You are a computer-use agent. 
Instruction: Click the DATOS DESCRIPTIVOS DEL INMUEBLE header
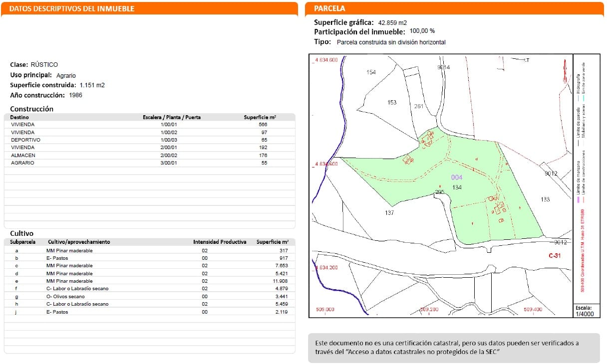pyautogui.click(x=72, y=9)
